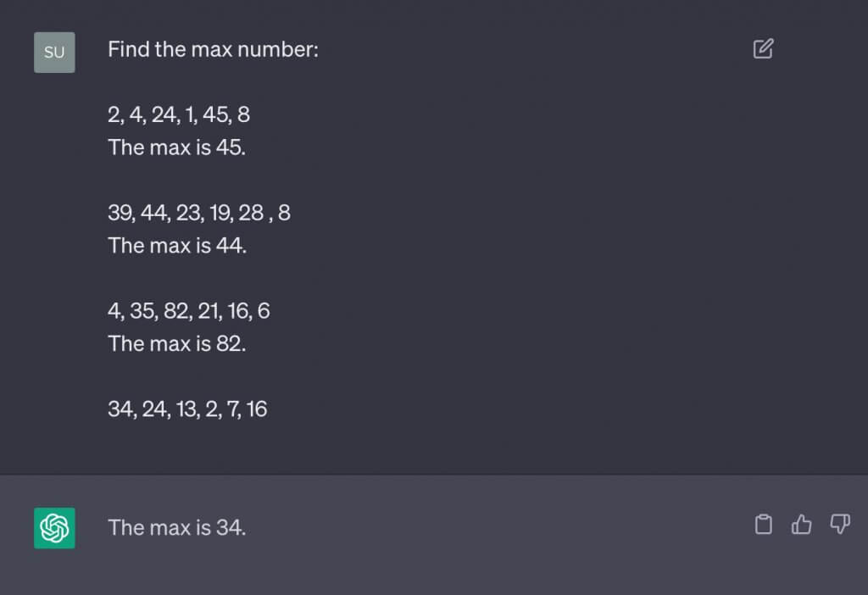The height and width of the screenshot is (595, 868).
Task: Click the edit message pencil icon
Action: point(763,49)
